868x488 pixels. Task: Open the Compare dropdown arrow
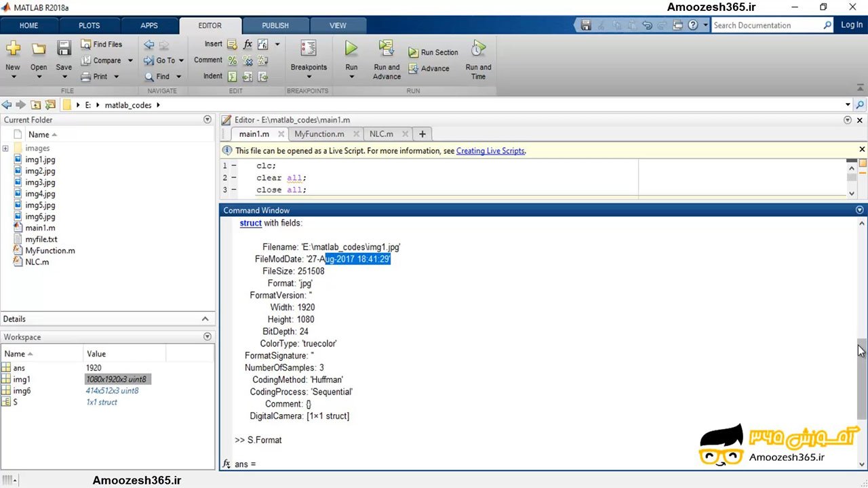(130, 60)
